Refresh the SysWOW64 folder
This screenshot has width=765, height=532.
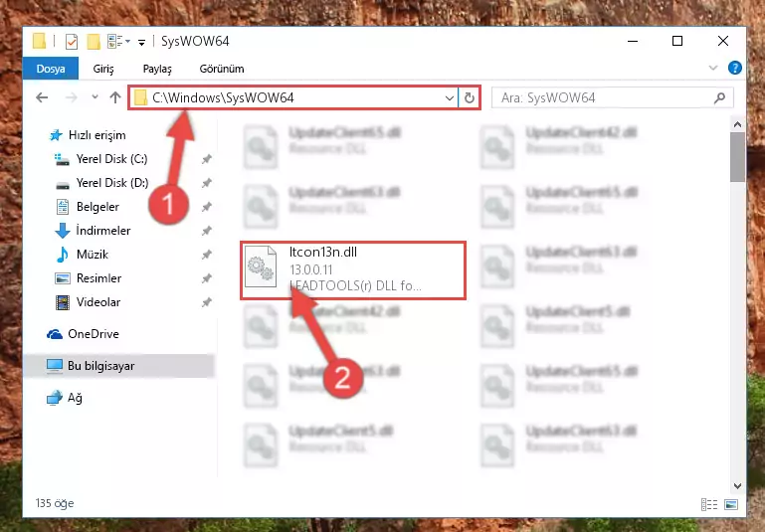coord(469,98)
